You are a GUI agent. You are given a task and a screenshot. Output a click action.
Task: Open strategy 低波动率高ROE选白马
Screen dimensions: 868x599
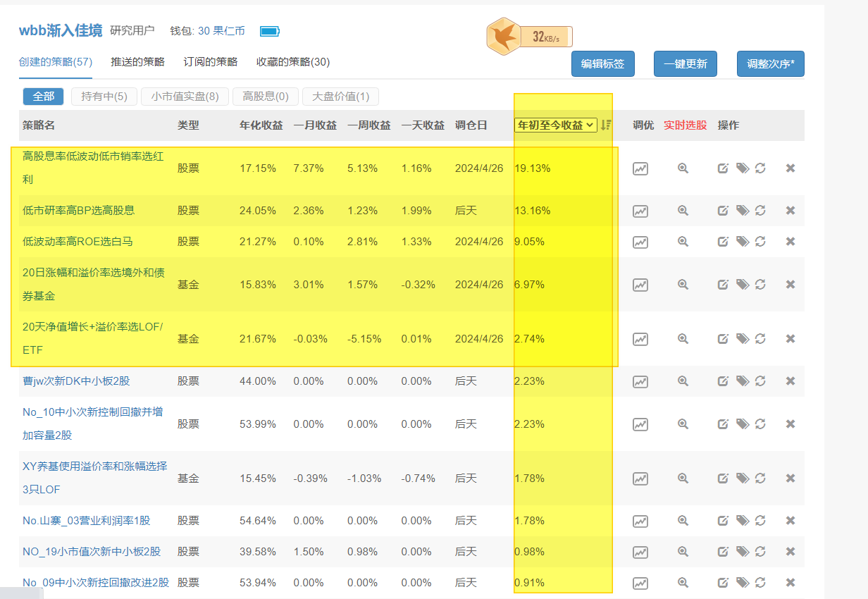coord(77,242)
